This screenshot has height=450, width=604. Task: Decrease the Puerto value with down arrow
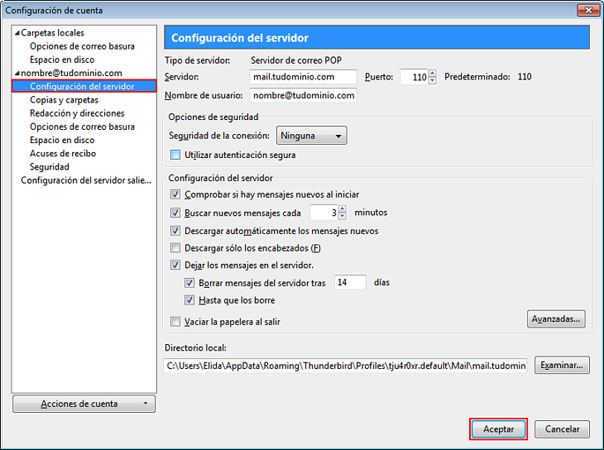(433, 80)
